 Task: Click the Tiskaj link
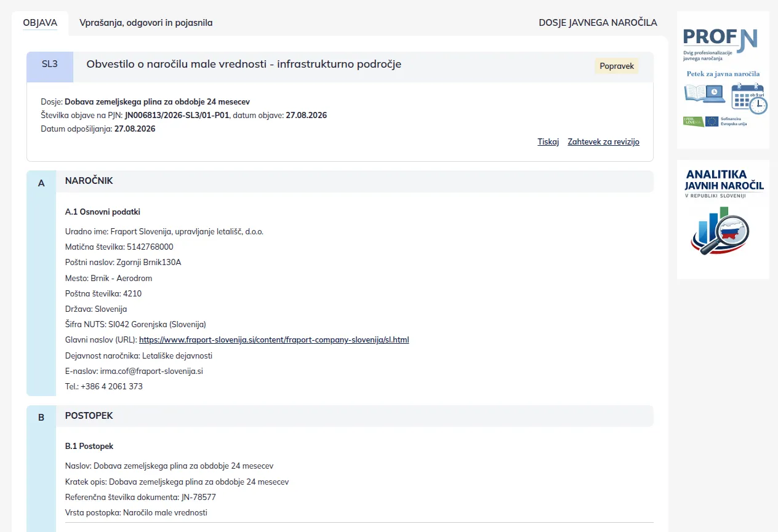[548, 141]
